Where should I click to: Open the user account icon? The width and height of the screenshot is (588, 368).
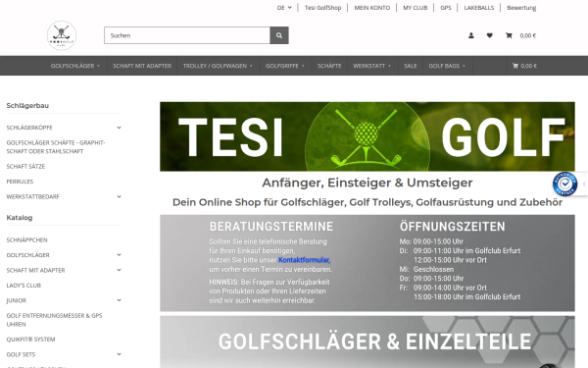point(471,35)
